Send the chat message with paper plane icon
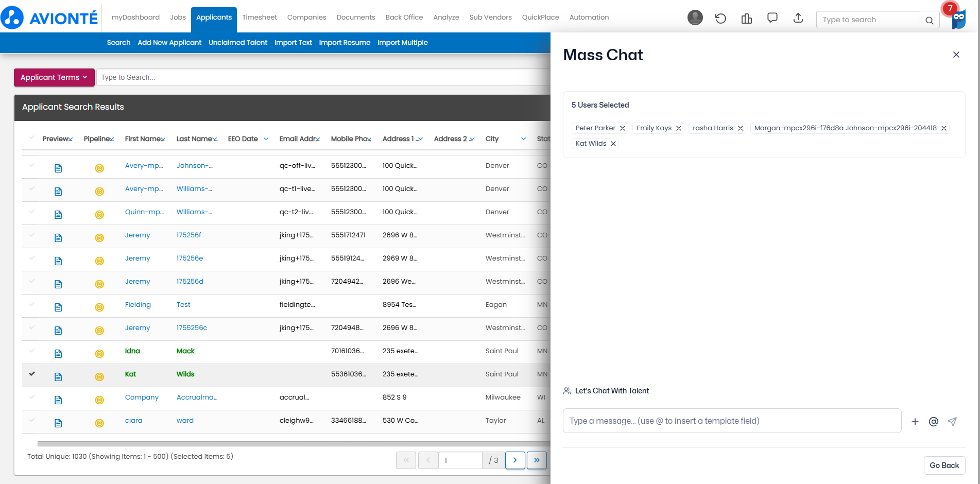This screenshot has height=484, width=980. (952, 422)
